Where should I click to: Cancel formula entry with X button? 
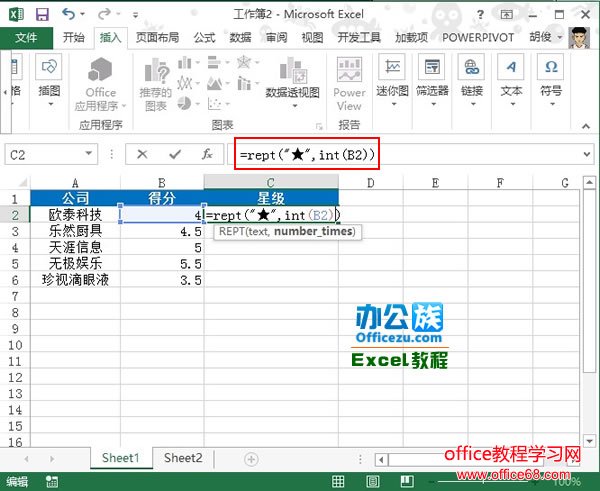click(142, 155)
